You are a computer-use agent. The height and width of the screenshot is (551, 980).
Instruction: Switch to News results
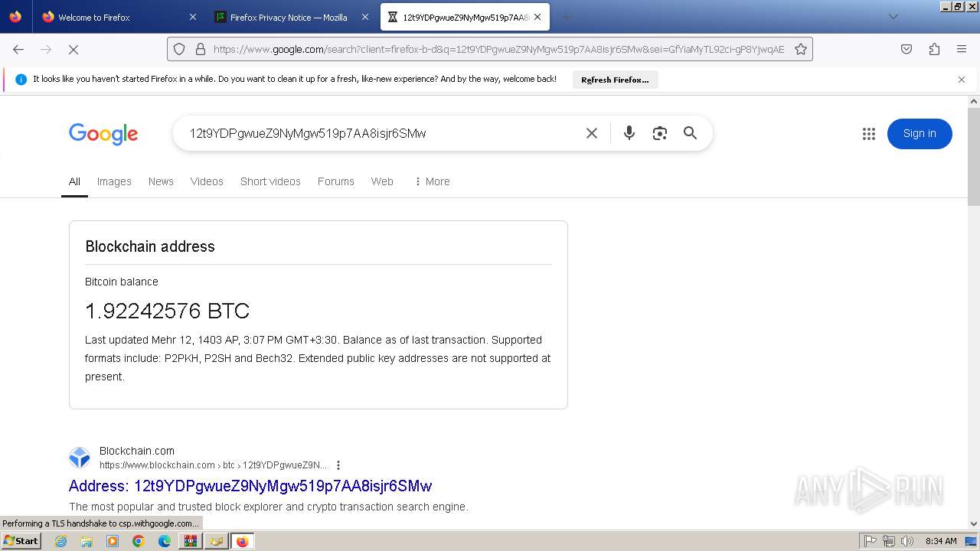click(x=161, y=181)
